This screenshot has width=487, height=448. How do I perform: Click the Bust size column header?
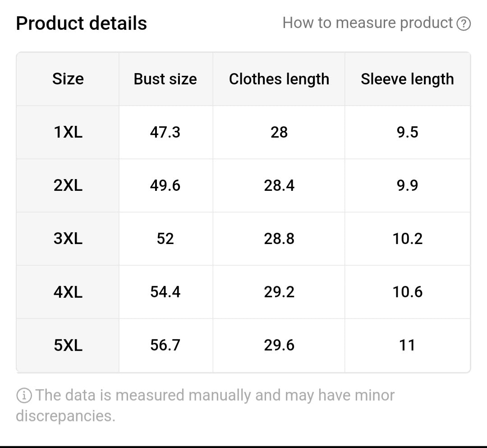pos(165,79)
